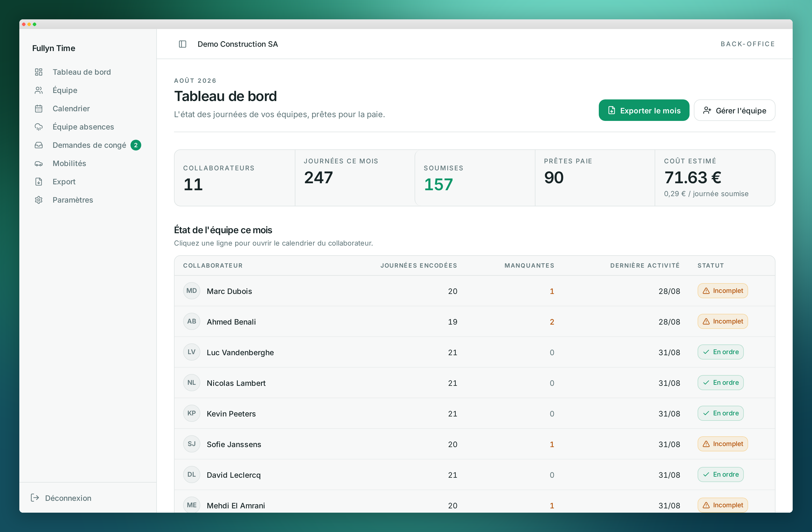Click the Équipe people icon in sidebar
The width and height of the screenshot is (812, 532).
[x=39, y=90]
